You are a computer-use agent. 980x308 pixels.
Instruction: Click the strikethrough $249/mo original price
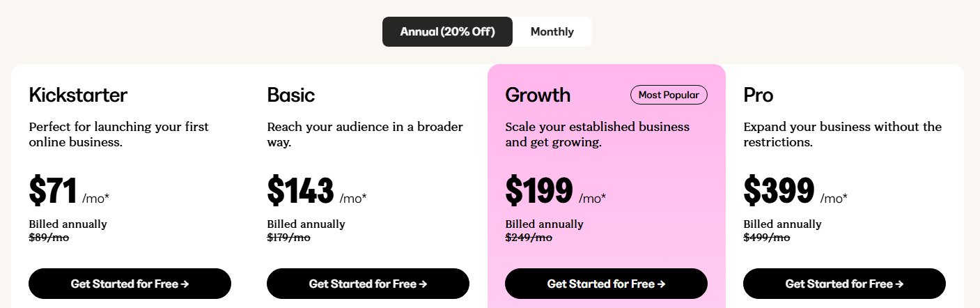(x=528, y=238)
